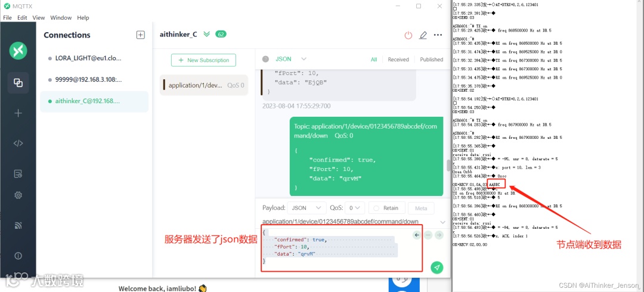Screen dimensions: 644x292
Task: Click the forward arrow for next payload
Action: (439, 235)
